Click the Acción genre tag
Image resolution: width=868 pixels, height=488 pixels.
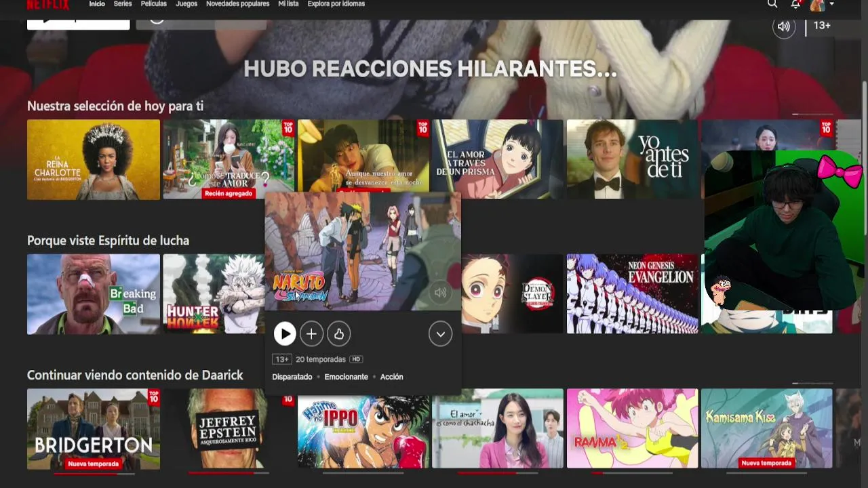pos(391,377)
